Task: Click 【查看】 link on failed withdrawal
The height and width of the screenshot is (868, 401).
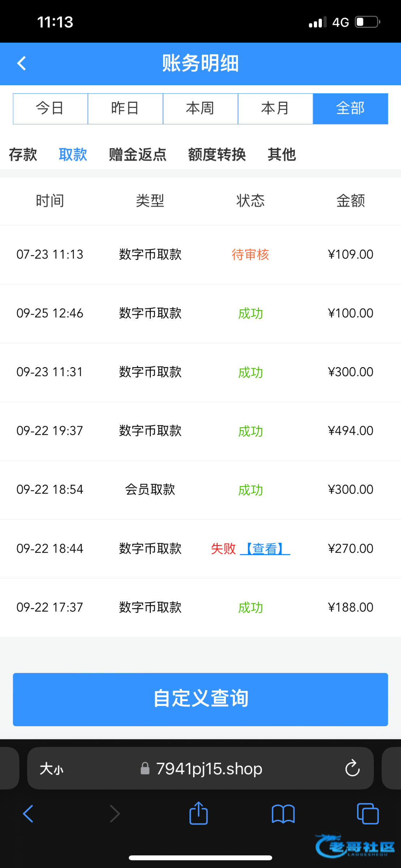Action: [265, 549]
